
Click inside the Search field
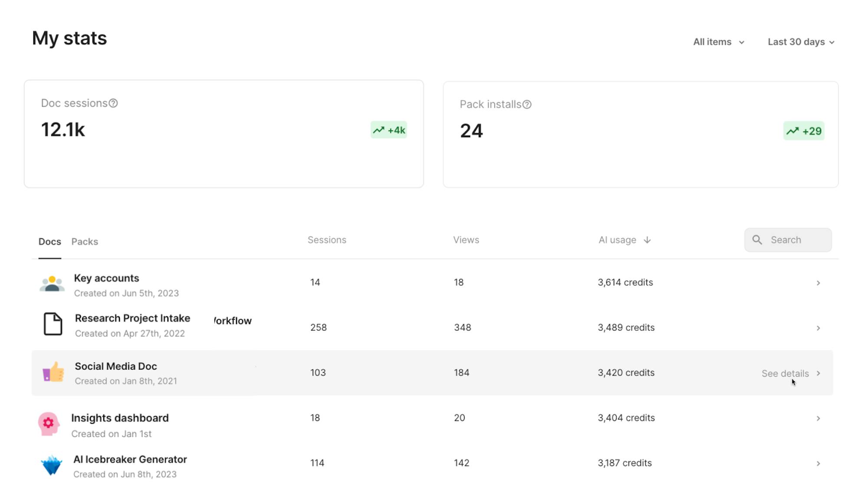794,240
